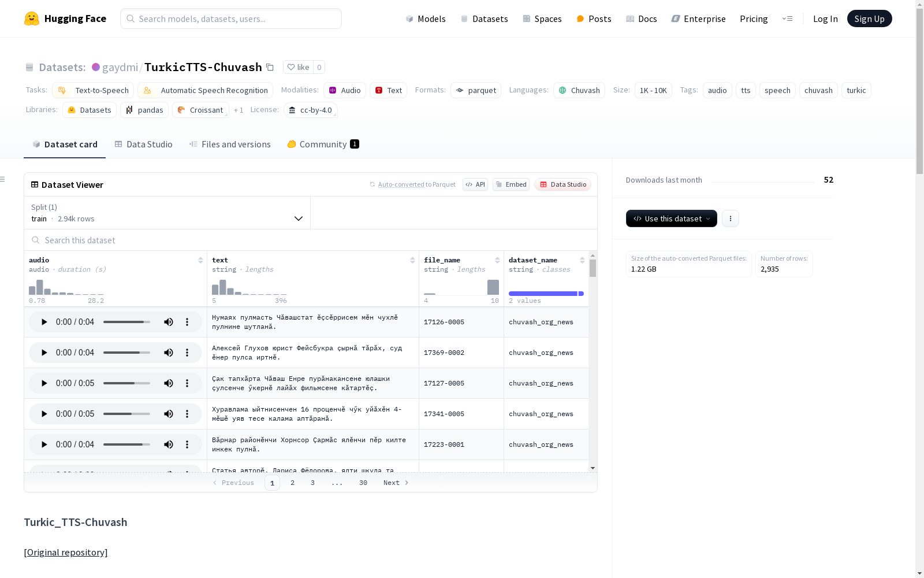Expand the train split dropdown

coord(167,213)
